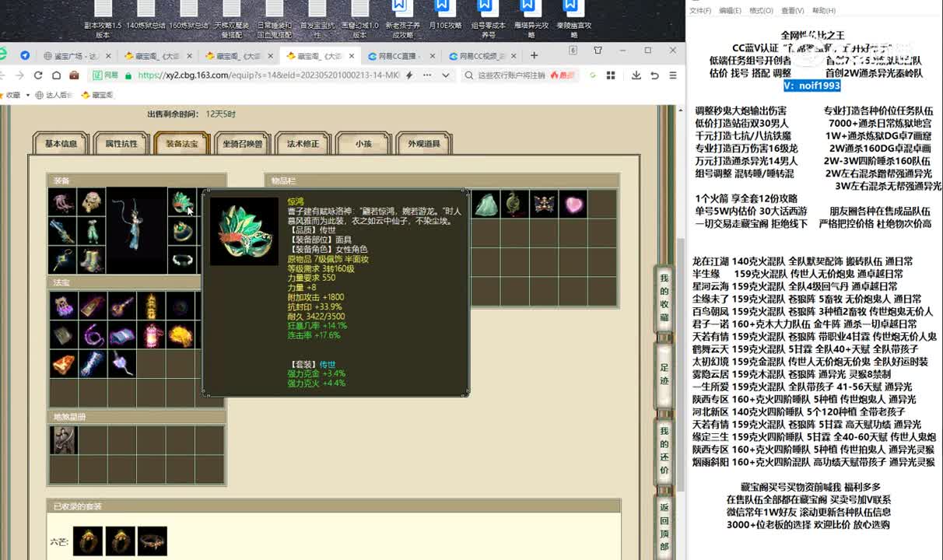Select the blue scroll talisman icon
The height and width of the screenshot is (560, 943).
click(121, 334)
